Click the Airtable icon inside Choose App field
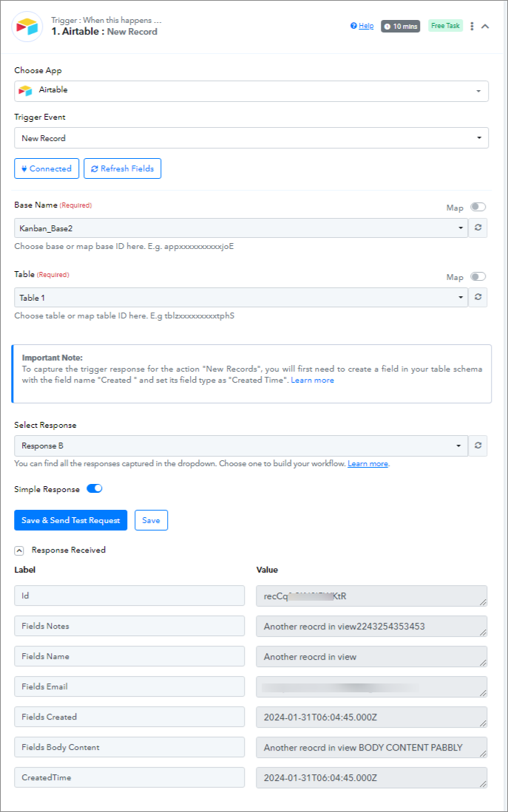508x812 pixels. [25, 91]
